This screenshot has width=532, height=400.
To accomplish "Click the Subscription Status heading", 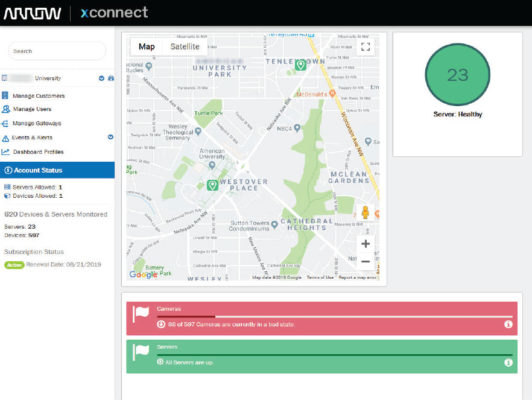I will pos(34,251).
